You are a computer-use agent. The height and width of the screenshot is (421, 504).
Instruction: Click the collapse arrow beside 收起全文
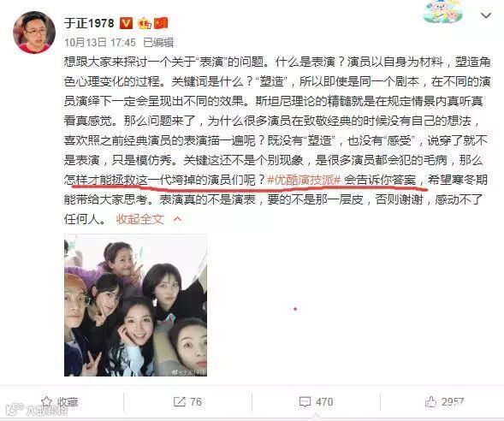(177, 219)
